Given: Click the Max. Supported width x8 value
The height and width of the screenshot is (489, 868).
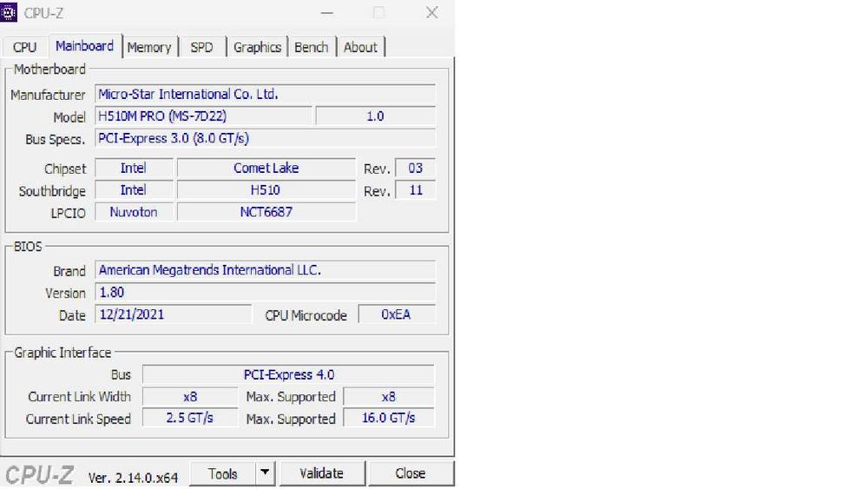Looking at the screenshot, I should click(x=389, y=397).
